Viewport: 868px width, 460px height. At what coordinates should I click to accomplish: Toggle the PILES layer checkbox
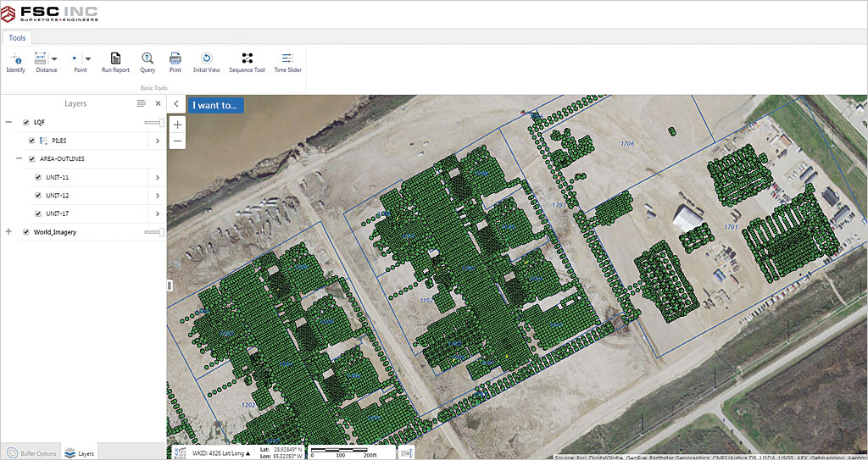point(32,141)
